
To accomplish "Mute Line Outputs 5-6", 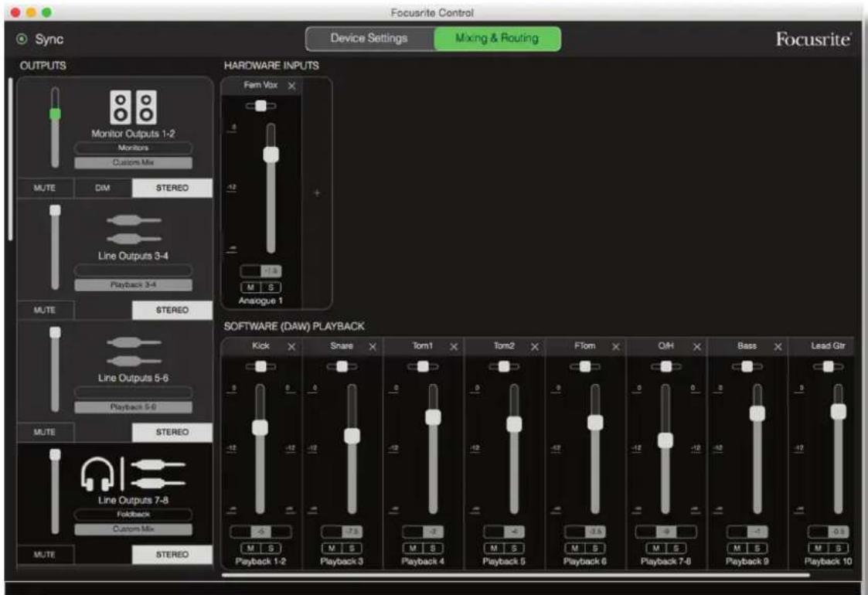I will (45, 432).
